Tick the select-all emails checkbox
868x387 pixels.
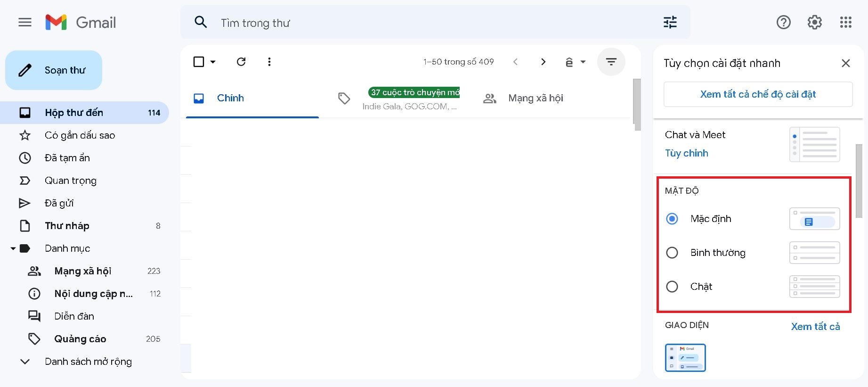pyautogui.click(x=199, y=62)
